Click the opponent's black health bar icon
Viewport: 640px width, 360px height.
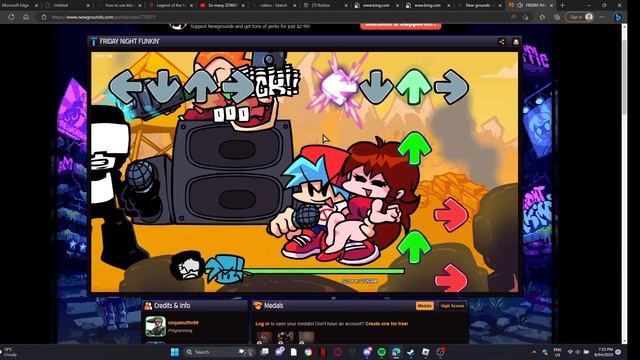click(x=187, y=267)
